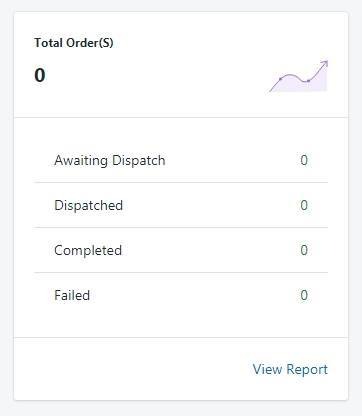Click the Failed count value
Viewport: 362px width, 416px height.
click(x=304, y=295)
